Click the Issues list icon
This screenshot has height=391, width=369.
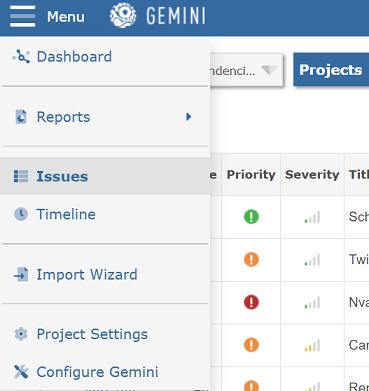click(21, 176)
